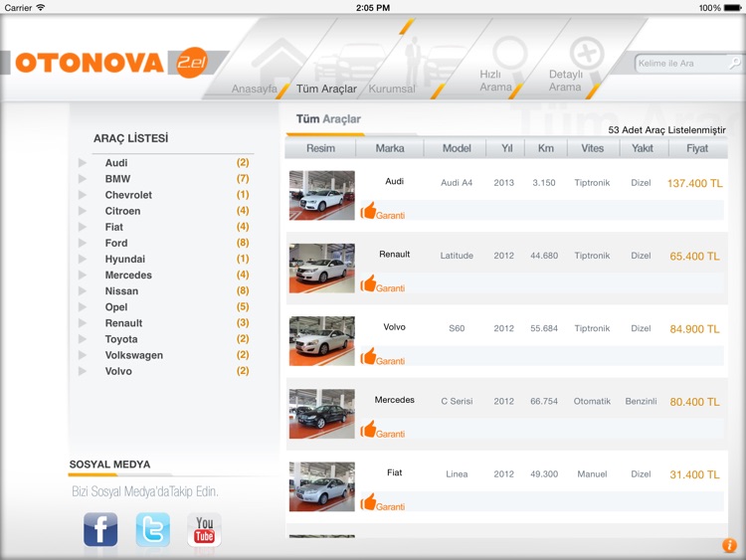Screen dimensions: 746x560
Task: Open Otonova YouTube channel icon
Action: (x=204, y=529)
